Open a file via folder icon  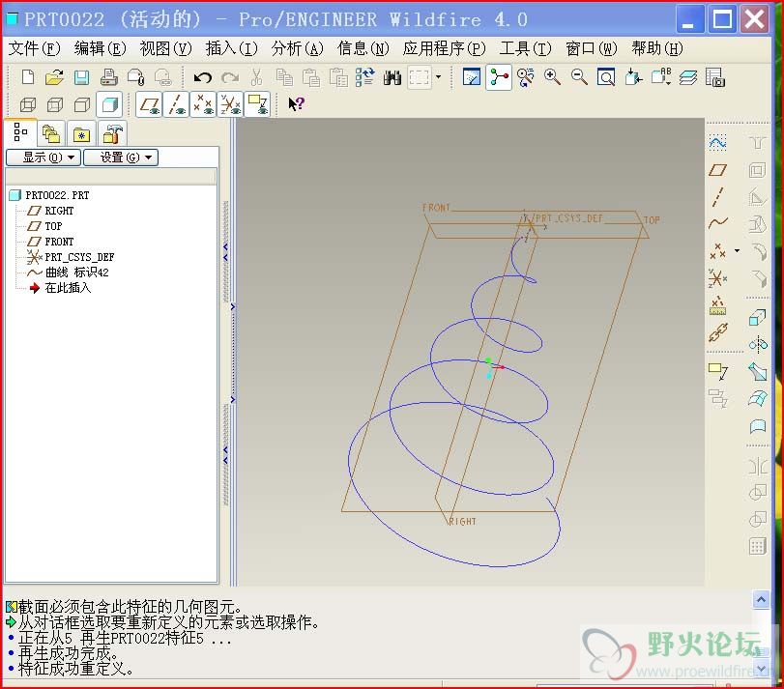point(54,77)
